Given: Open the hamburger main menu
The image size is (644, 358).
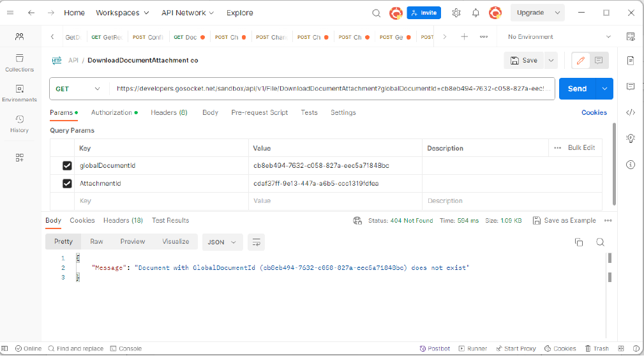Looking at the screenshot, I should pos(10,13).
